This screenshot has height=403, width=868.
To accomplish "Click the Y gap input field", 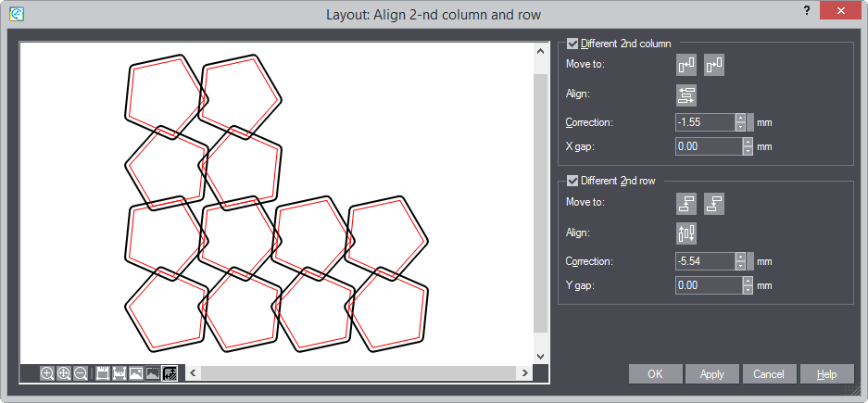I will (x=709, y=285).
